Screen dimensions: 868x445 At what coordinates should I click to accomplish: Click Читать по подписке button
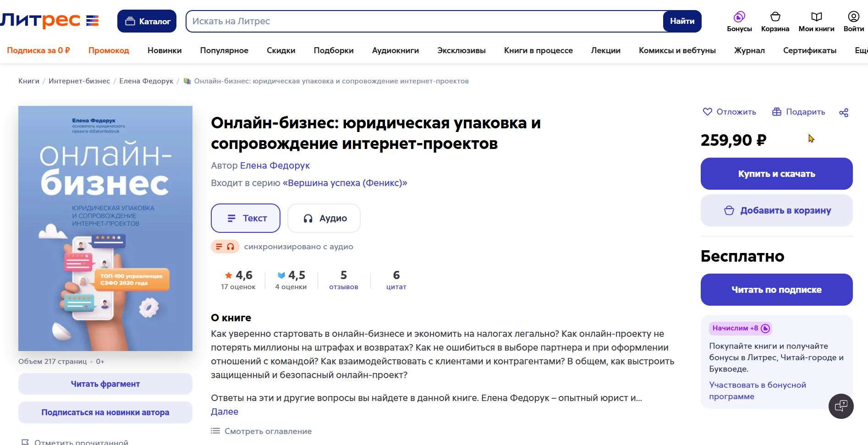776,290
